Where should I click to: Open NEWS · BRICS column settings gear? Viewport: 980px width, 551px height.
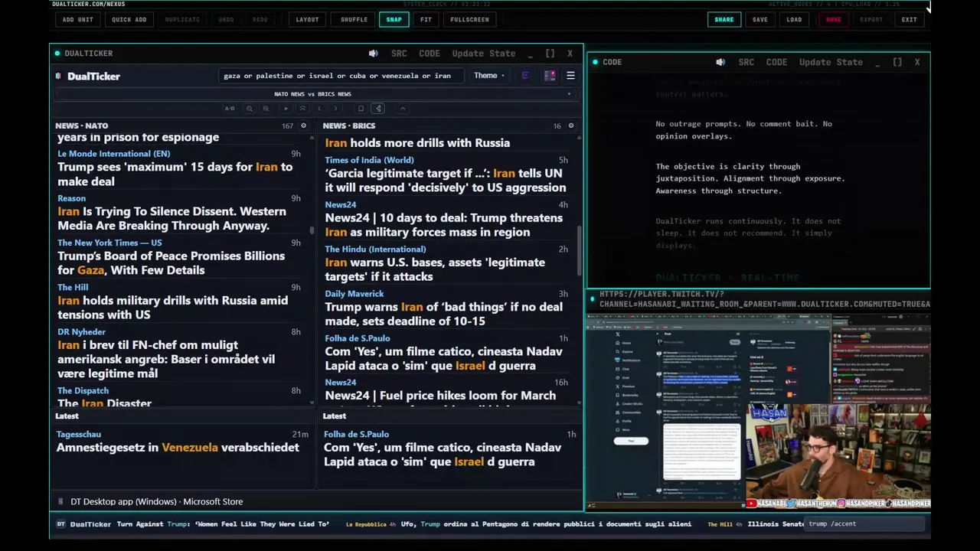[570, 126]
